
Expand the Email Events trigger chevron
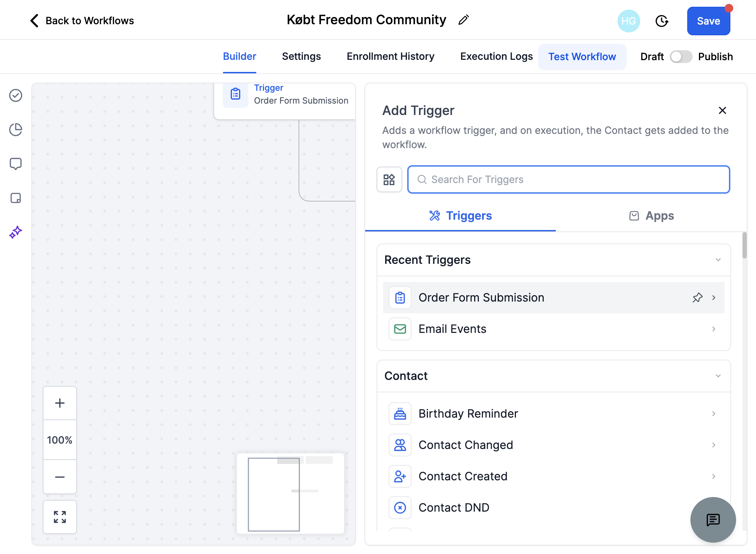pos(714,329)
